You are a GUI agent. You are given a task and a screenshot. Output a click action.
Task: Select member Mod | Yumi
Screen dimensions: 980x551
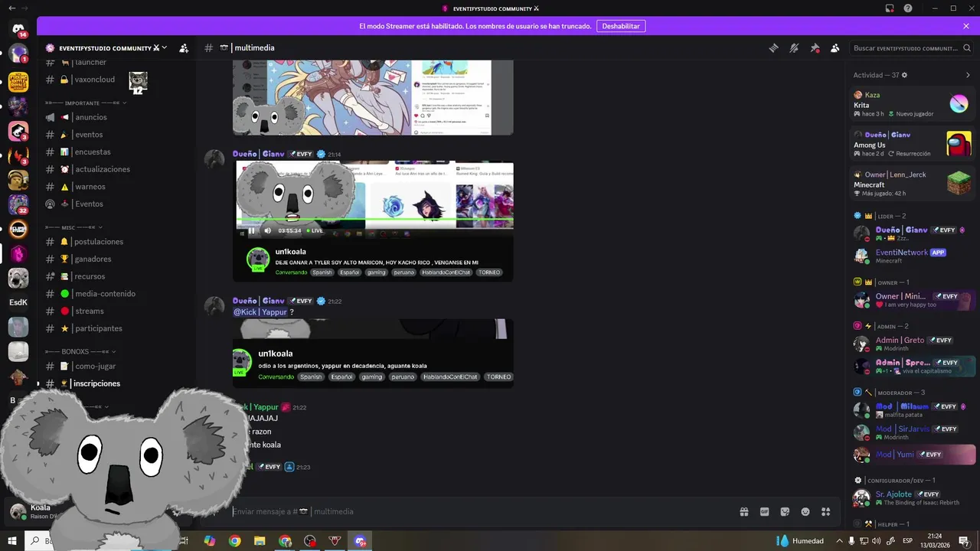[x=913, y=455]
